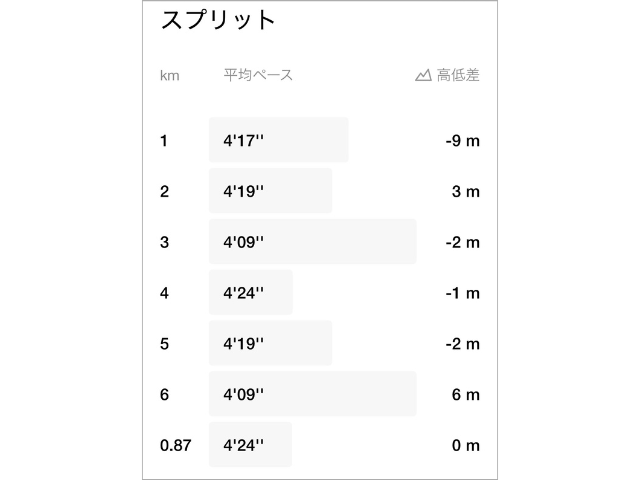
Task: Click the 0 m elevation value
Action: [466, 445]
